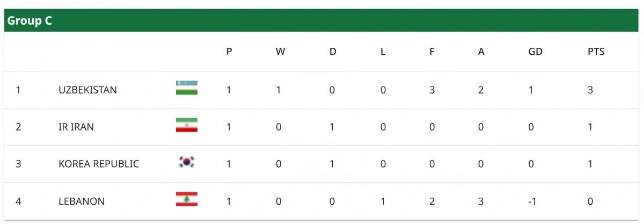Click the Lebanon flag icon
Image resolution: width=644 pixels, height=224 pixels.
186,200
